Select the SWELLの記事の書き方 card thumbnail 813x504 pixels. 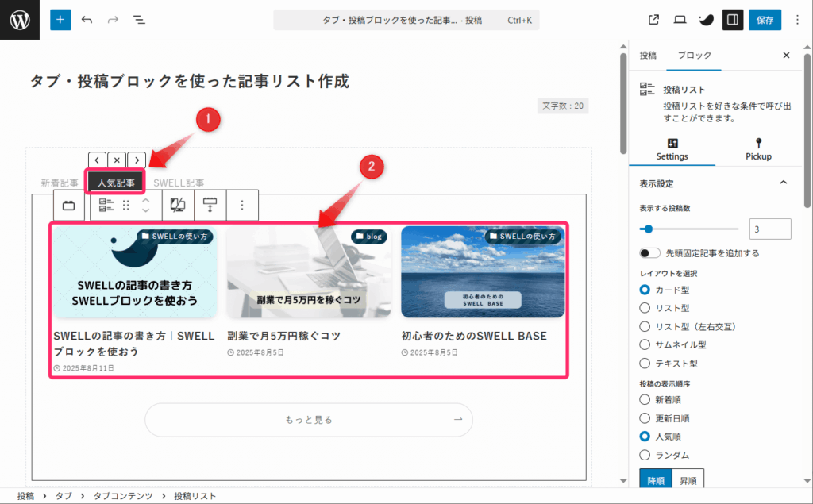point(135,271)
